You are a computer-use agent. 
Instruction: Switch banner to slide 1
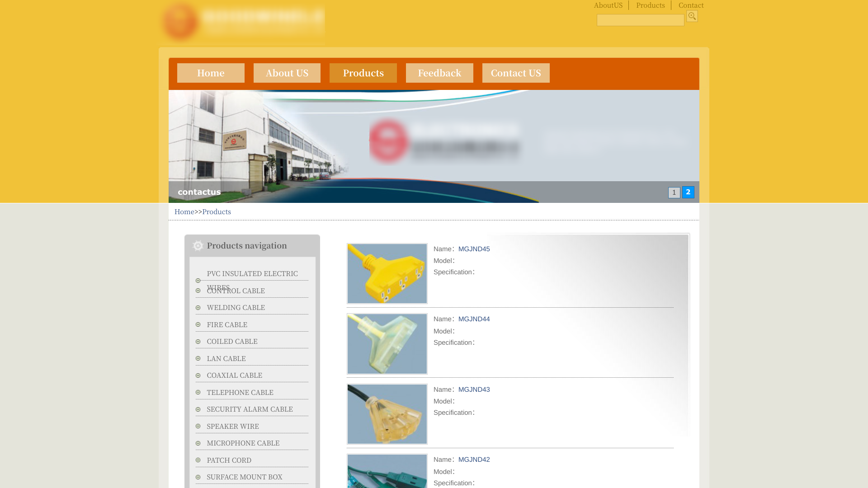[674, 192]
